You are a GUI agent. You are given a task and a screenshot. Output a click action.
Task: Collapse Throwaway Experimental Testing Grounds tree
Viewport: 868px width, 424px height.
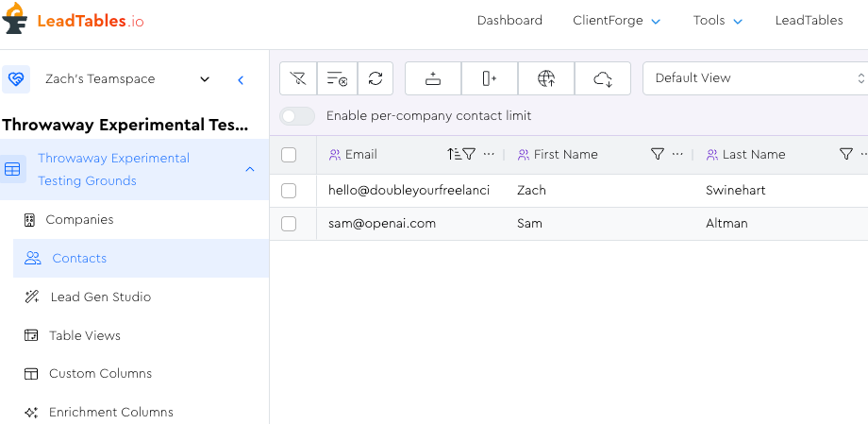pyautogui.click(x=250, y=169)
